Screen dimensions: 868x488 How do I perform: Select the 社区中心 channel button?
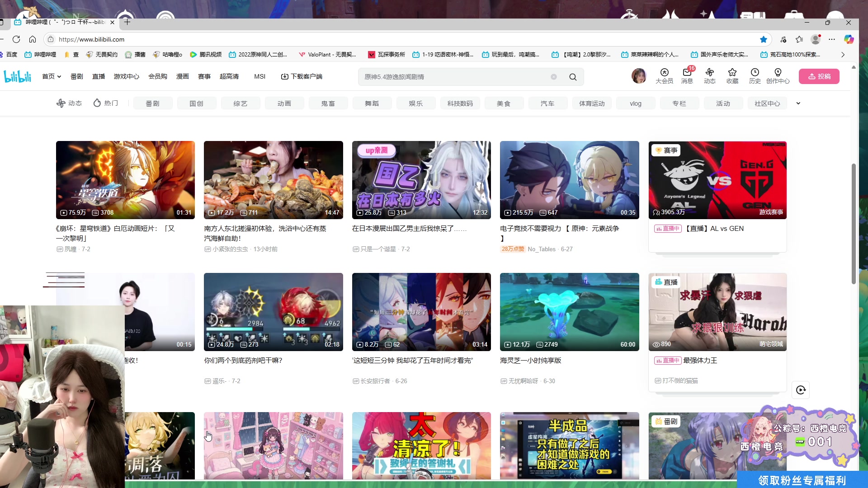click(767, 103)
